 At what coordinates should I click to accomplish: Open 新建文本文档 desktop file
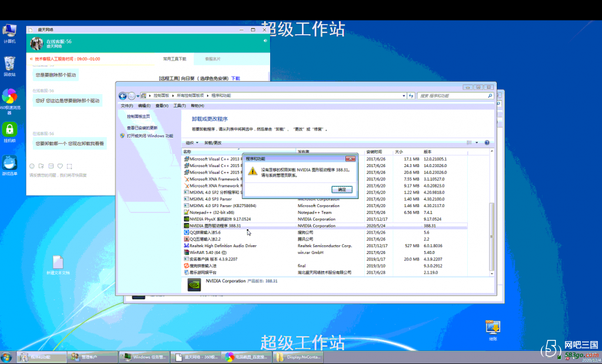(x=58, y=265)
